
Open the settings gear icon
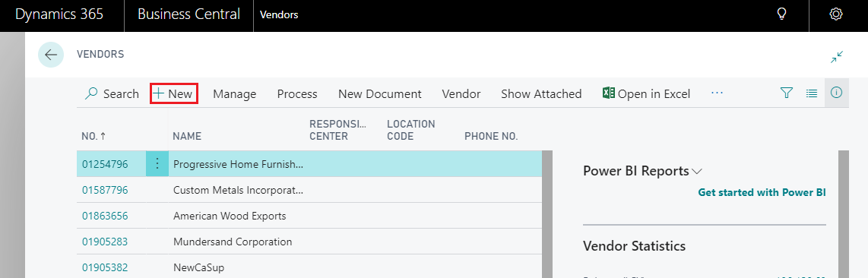pyautogui.click(x=836, y=15)
